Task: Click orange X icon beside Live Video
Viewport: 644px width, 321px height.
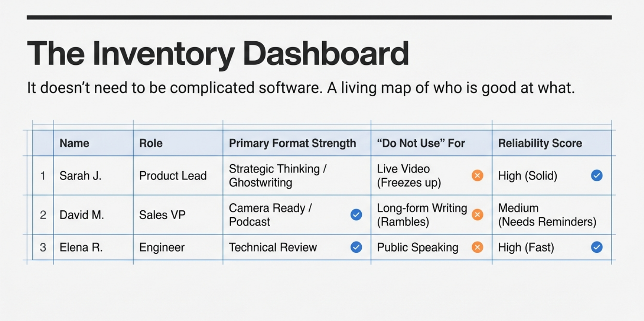Action: 477,175
